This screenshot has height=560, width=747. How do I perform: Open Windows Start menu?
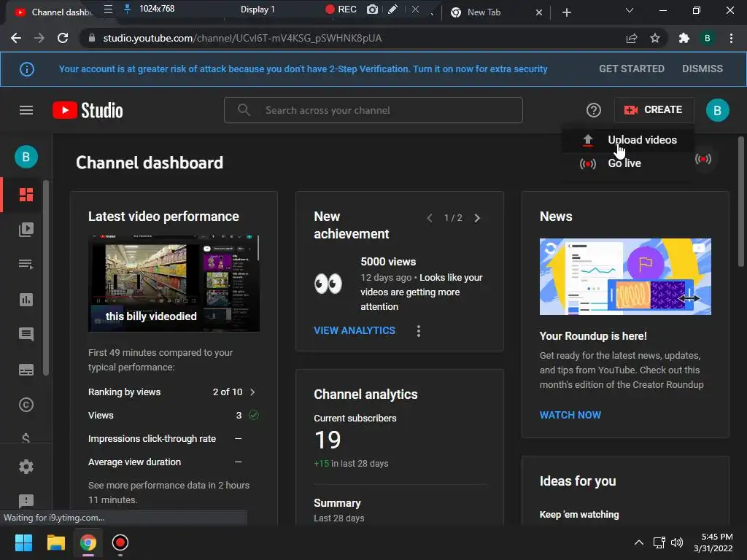pos(23,542)
